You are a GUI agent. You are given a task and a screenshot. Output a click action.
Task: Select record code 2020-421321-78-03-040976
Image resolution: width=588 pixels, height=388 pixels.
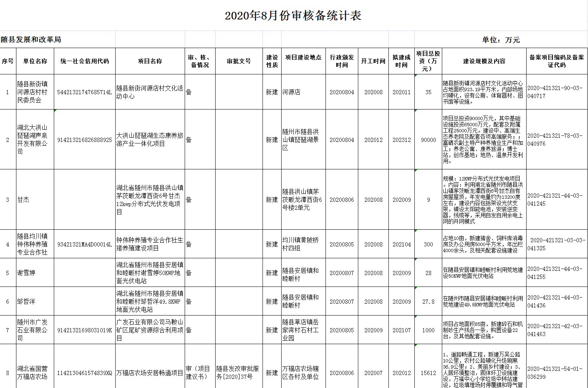[557, 140]
